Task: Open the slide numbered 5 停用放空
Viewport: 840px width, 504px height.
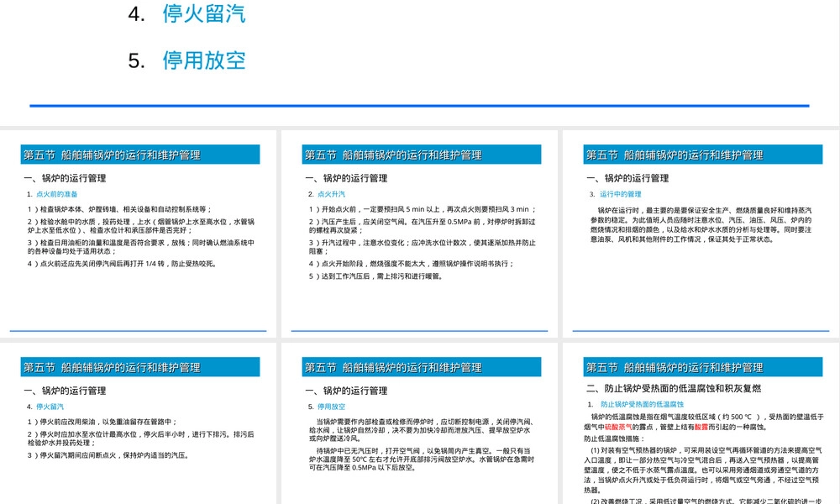Action: tap(419, 423)
